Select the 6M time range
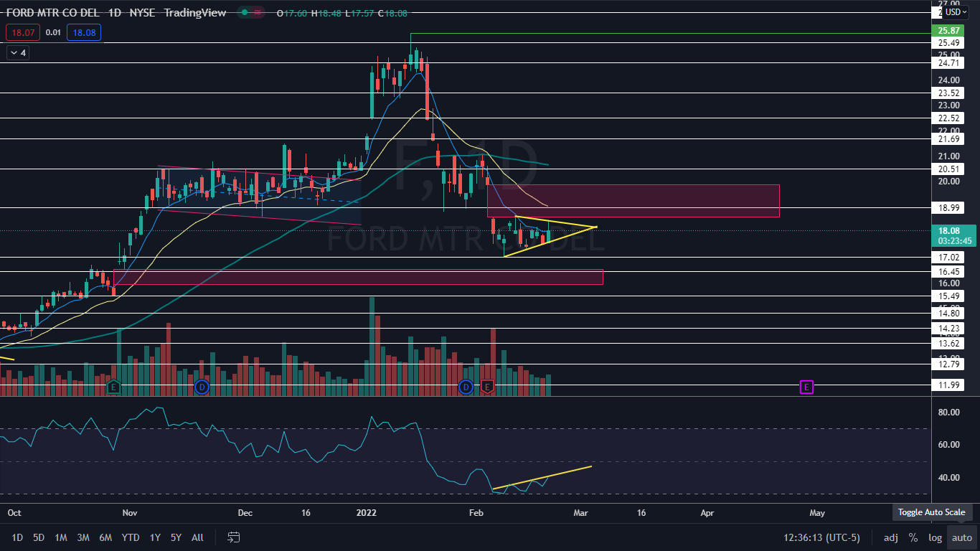 coord(105,537)
